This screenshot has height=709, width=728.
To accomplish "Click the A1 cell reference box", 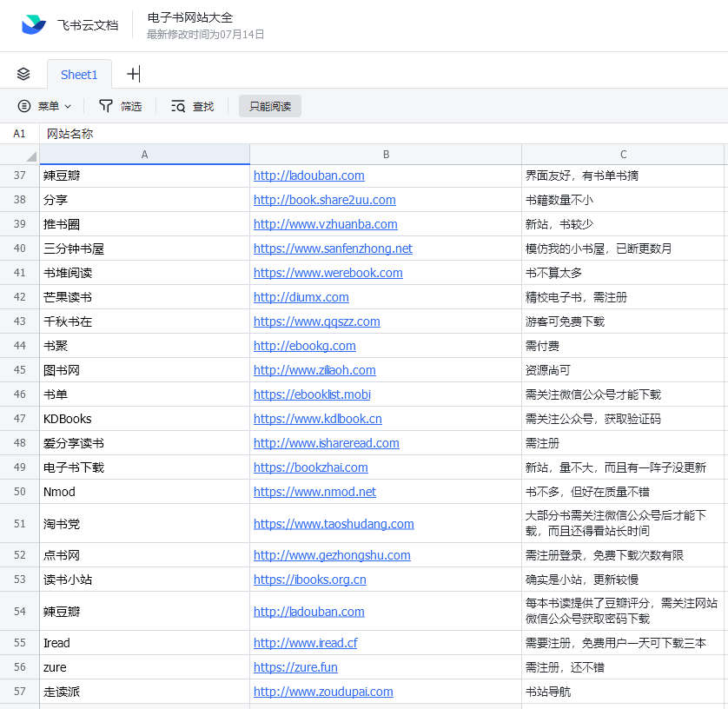I will click(20, 134).
